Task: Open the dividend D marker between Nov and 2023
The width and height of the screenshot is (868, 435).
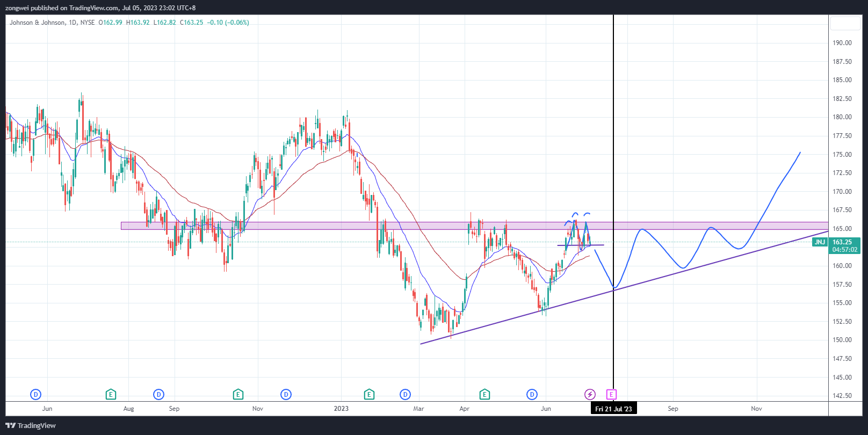Action: pyautogui.click(x=286, y=395)
